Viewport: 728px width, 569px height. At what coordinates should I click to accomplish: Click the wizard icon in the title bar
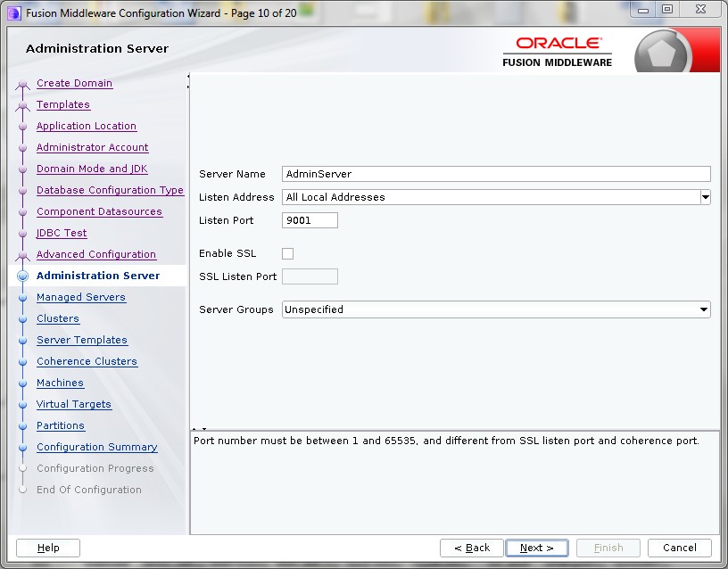tap(14, 13)
